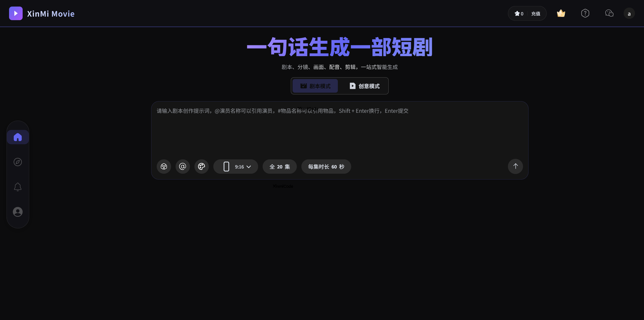Screen dimensions: 644x320
Task: Click the 充值 recharge button
Action: click(536, 13)
